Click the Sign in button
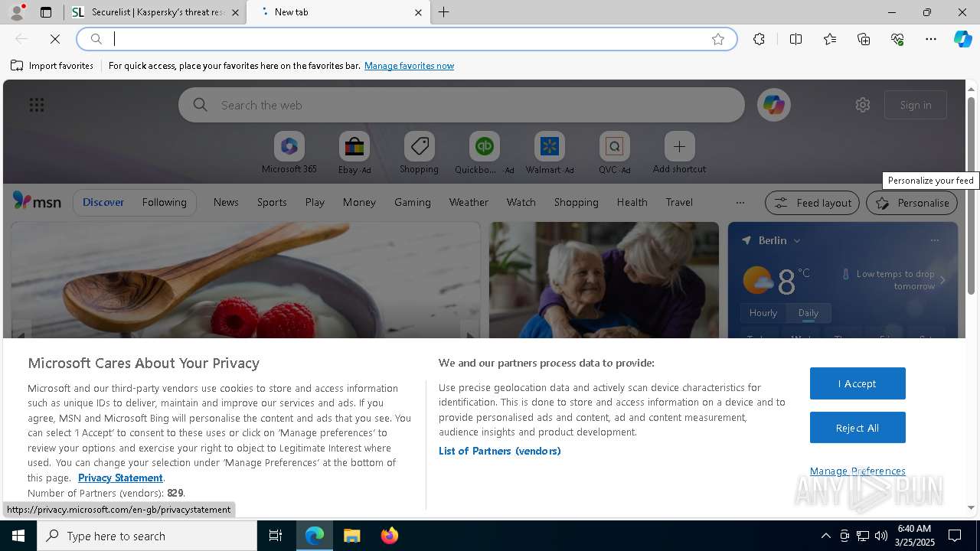 click(x=916, y=105)
